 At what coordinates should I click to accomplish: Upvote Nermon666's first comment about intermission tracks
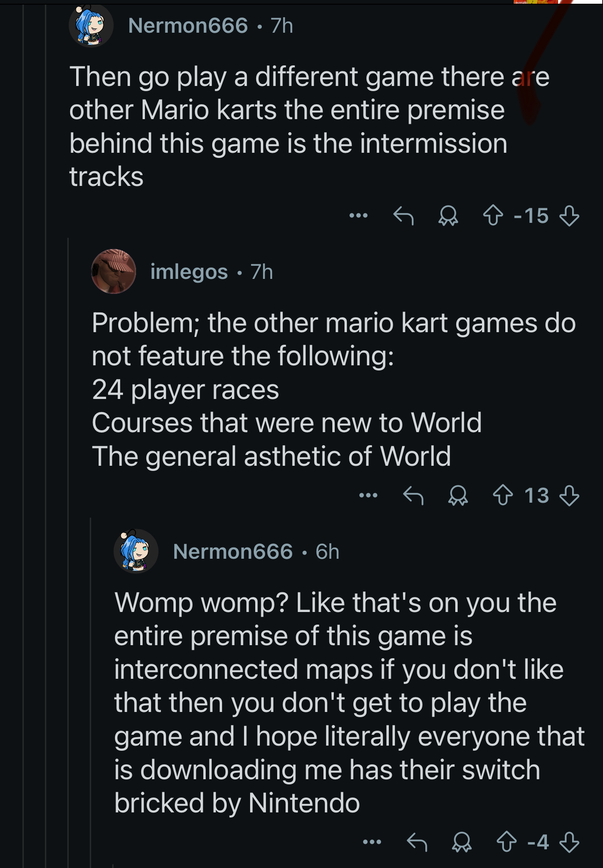493,216
